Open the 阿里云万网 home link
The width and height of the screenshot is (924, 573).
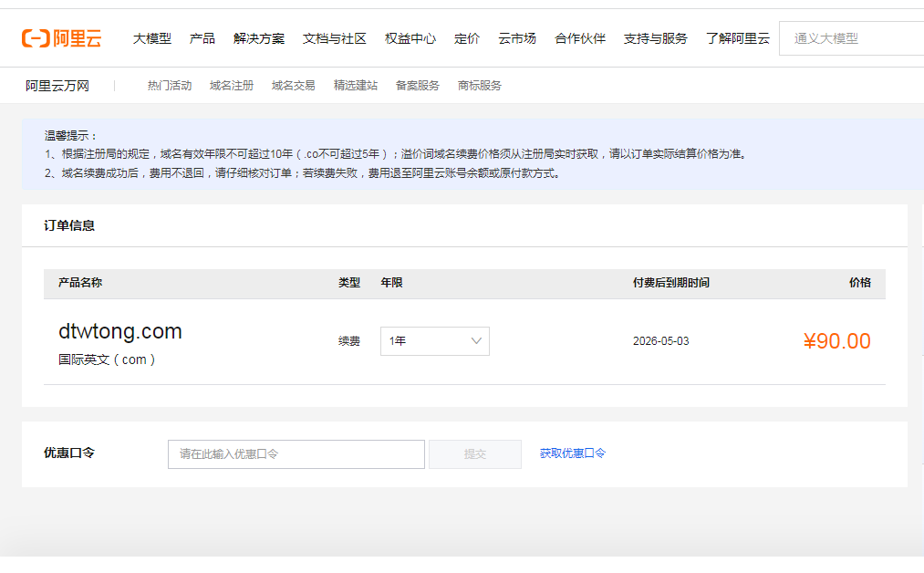(x=57, y=86)
